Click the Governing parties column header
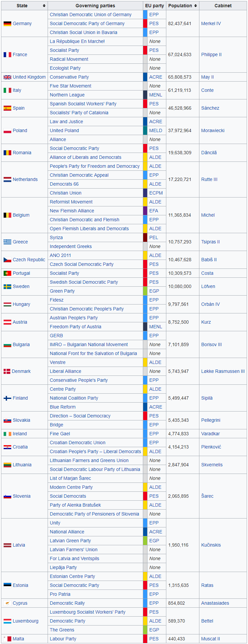The image size is (248, 644). (95, 6)
